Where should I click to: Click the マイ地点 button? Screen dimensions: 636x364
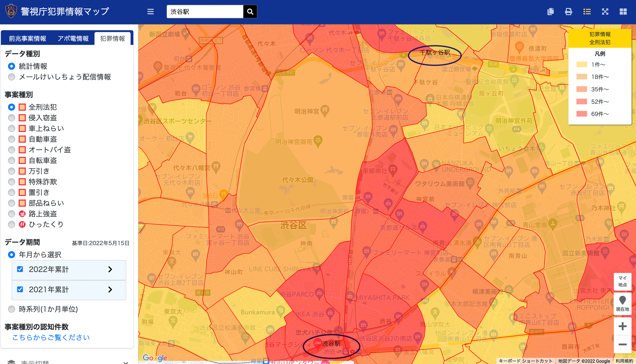tap(622, 281)
